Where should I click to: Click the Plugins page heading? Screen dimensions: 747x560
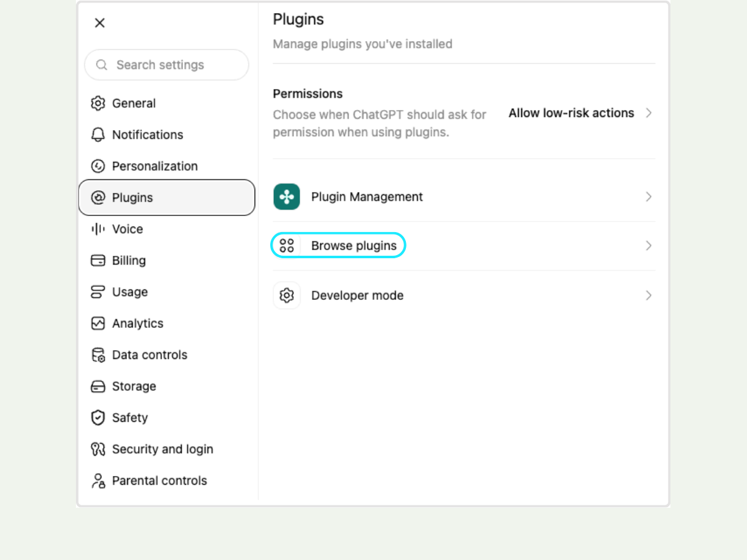[298, 20]
